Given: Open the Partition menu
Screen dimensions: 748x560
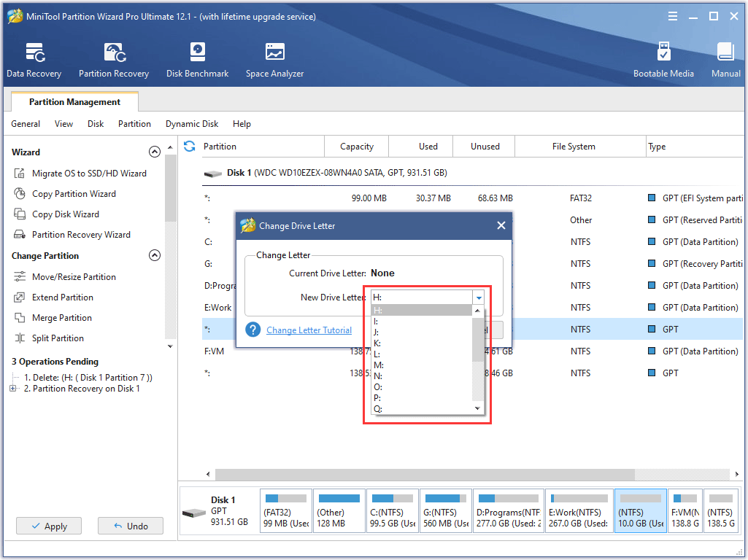Looking at the screenshot, I should pos(134,124).
